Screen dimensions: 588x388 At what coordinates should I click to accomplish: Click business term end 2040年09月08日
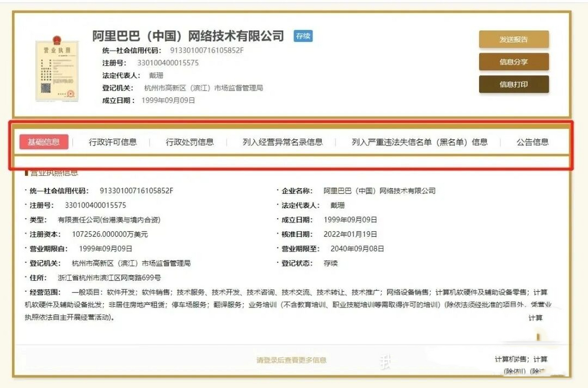click(x=357, y=249)
